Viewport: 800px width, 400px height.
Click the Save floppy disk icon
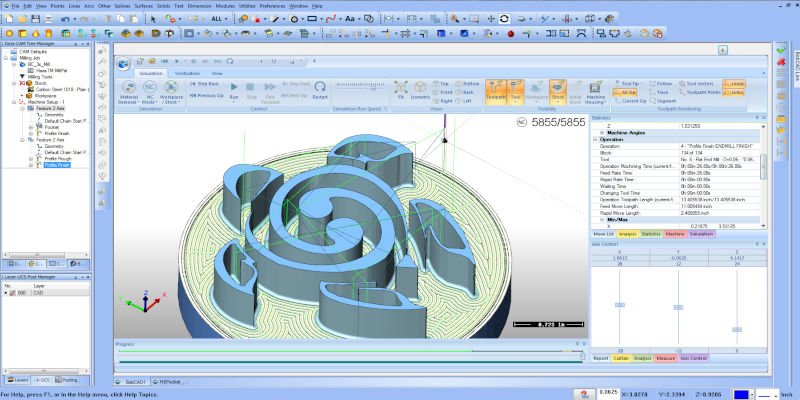(x=35, y=19)
